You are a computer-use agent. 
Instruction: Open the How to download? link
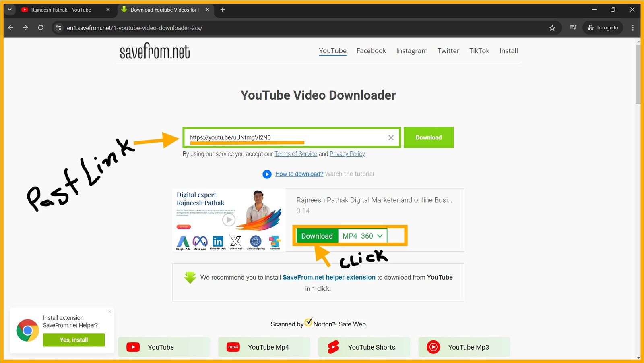(299, 174)
